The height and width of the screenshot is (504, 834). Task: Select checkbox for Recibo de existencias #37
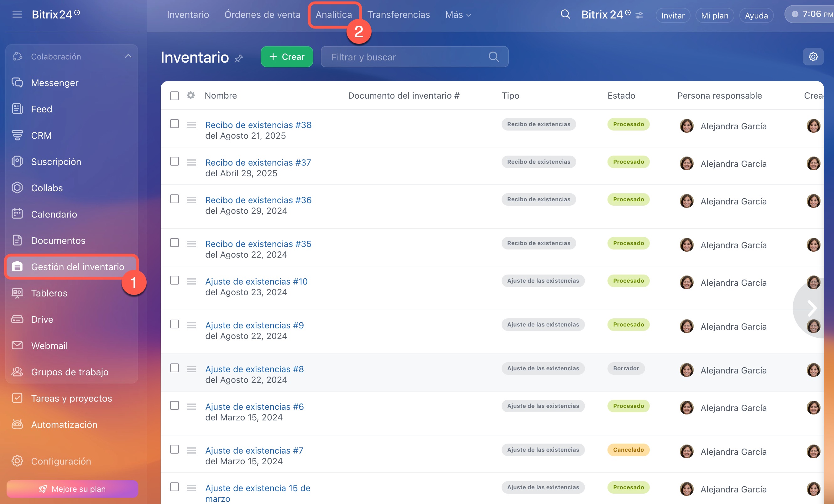174,161
